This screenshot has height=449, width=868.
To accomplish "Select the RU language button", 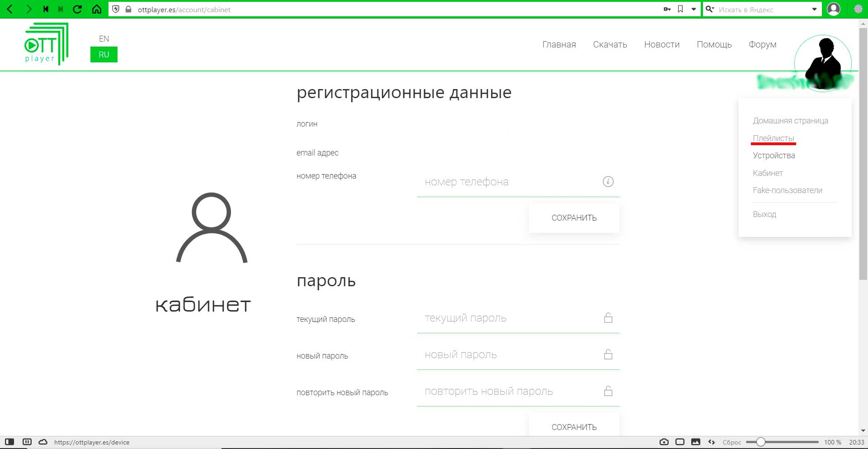I will (104, 55).
